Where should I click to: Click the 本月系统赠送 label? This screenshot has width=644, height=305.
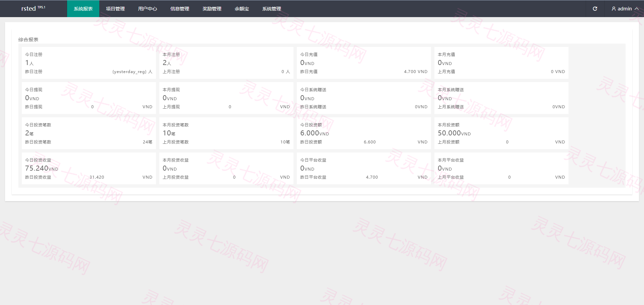(x=450, y=89)
